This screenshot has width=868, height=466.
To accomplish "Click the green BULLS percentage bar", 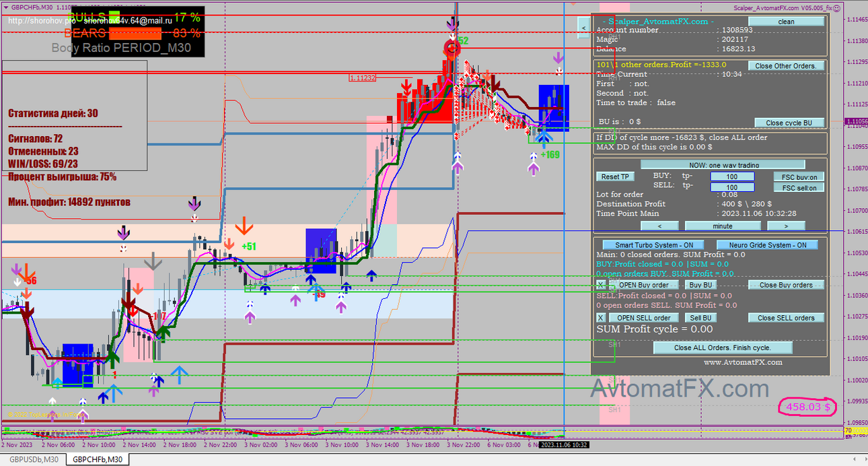I will tap(114, 17).
